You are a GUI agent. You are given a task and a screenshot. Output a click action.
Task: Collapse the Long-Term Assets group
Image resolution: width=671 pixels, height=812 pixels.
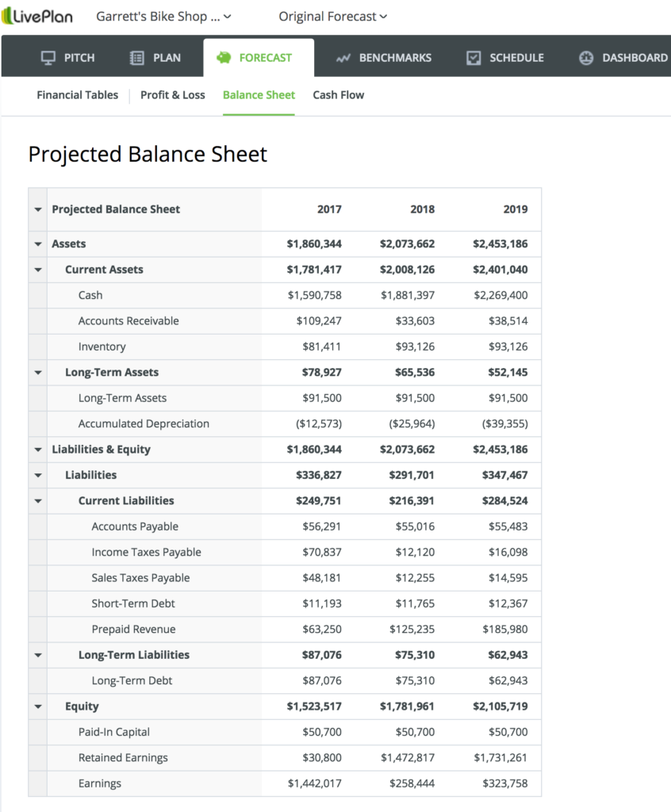pos(37,372)
